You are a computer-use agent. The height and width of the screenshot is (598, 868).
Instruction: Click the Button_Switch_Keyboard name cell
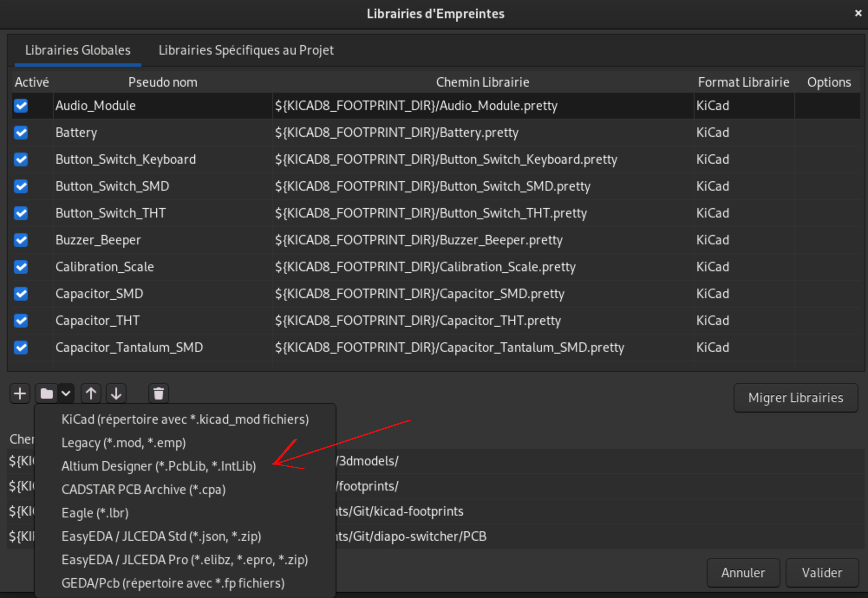click(163, 159)
